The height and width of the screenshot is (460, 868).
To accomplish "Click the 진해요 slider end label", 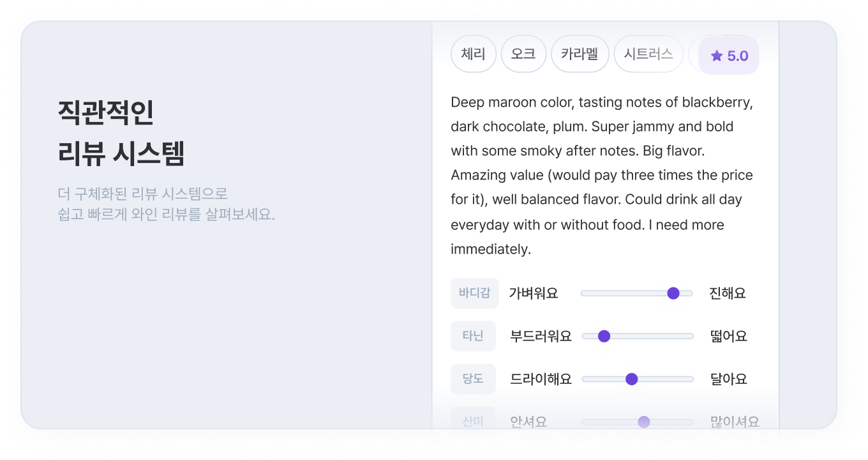I will point(728,293).
